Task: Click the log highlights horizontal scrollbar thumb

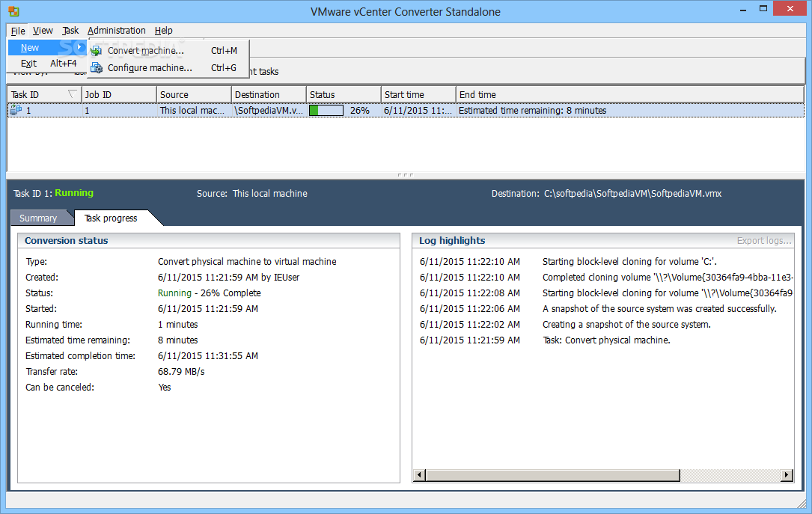Action: 552,475
